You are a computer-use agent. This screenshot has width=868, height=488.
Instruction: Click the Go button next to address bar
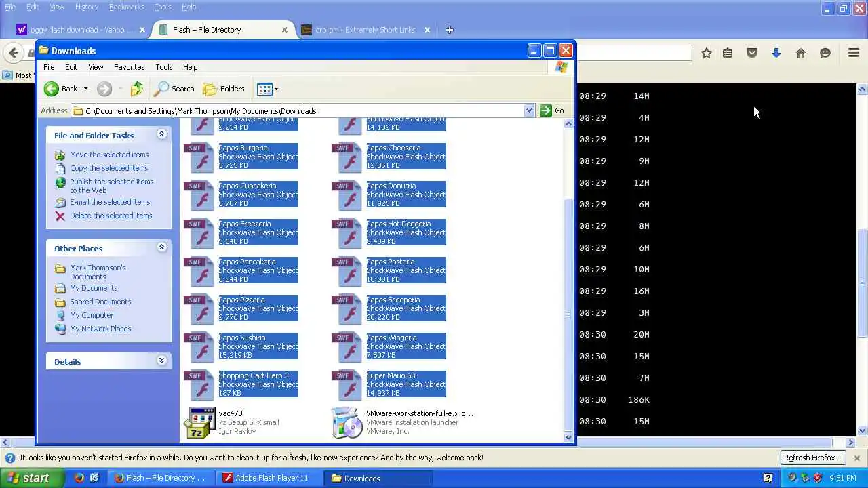point(552,110)
